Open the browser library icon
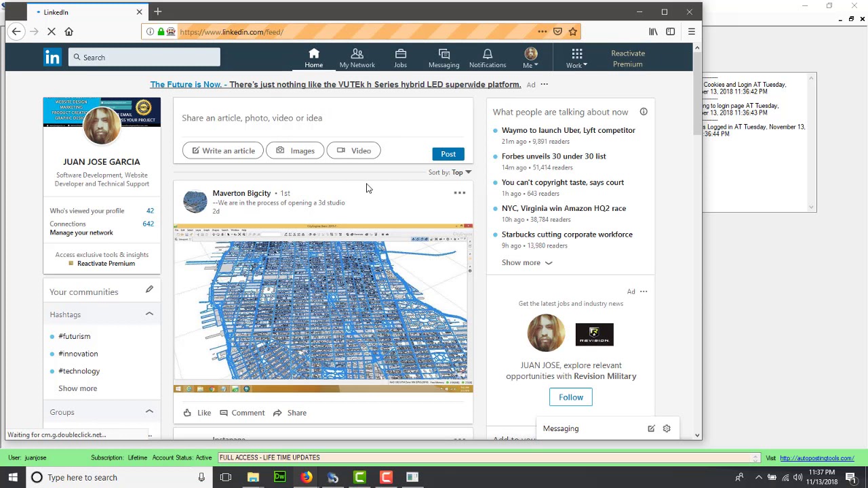 [653, 31]
